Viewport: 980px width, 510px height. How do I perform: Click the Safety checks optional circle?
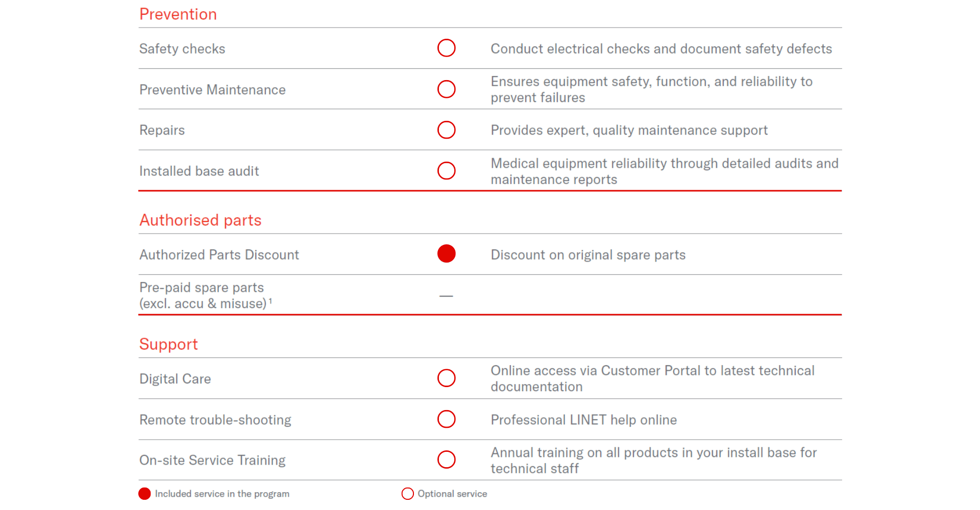(446, 48)
